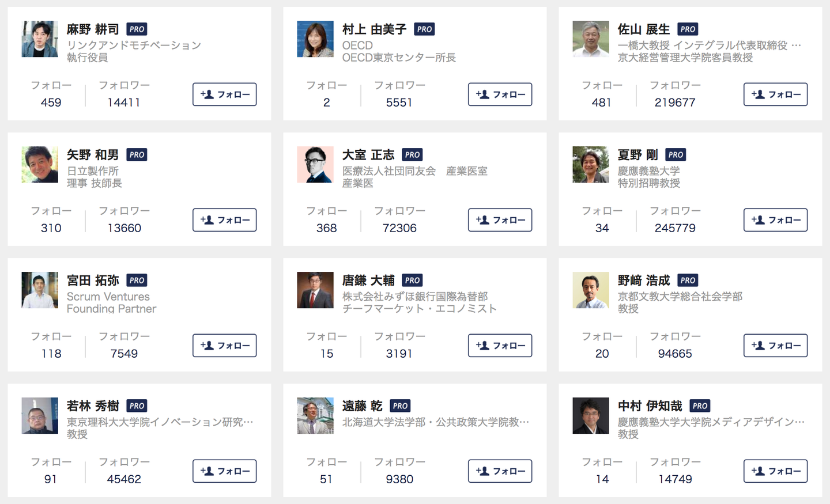Viewport: 830px width, 504px height.
Task: Click the フォロワー count under 佐山 展生
Action: pyautogui.click(x=674, y=103)
